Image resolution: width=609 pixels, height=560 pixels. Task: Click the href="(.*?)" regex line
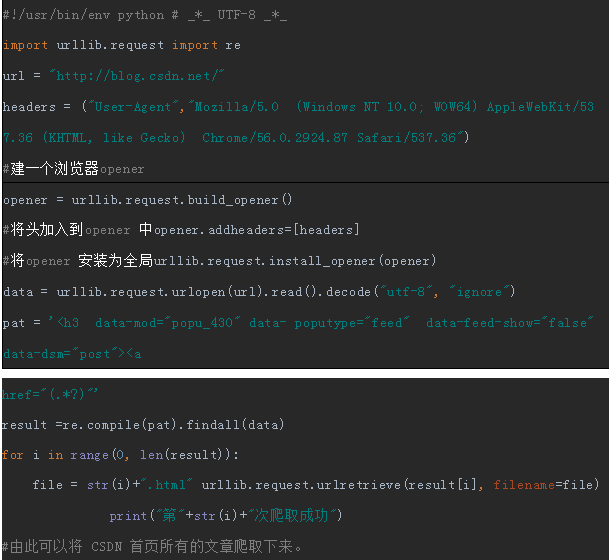point(50,394)
